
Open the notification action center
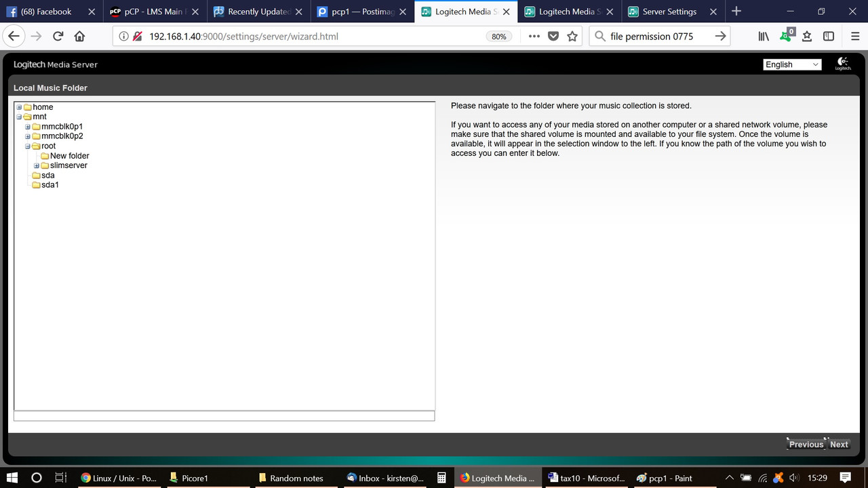(x=845, y=478)
